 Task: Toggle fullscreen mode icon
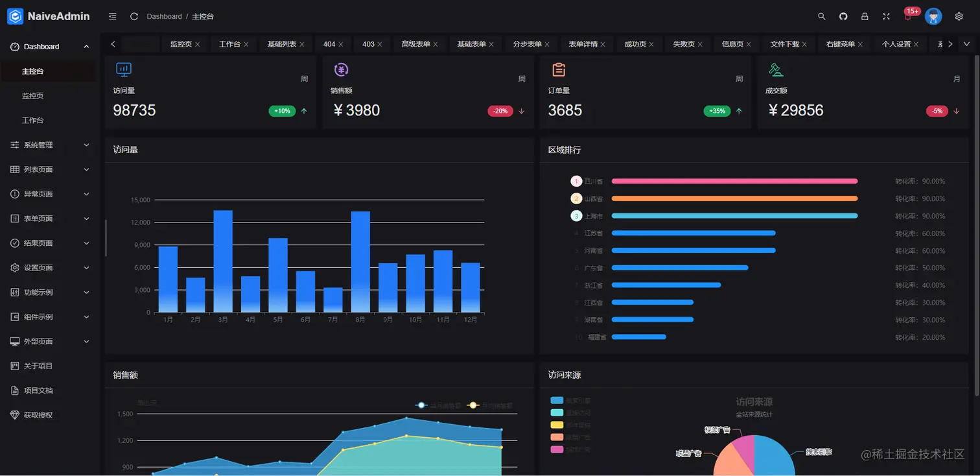pos(886,16)
